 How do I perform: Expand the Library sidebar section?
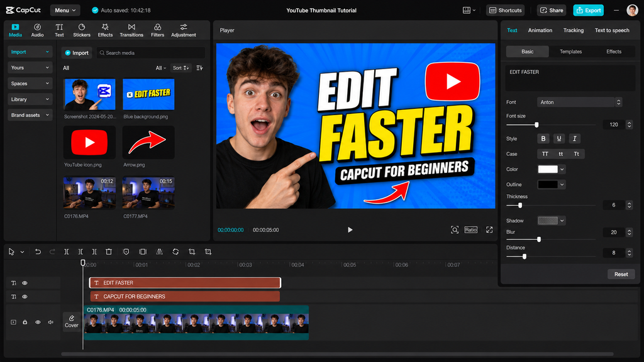[30, 99]
